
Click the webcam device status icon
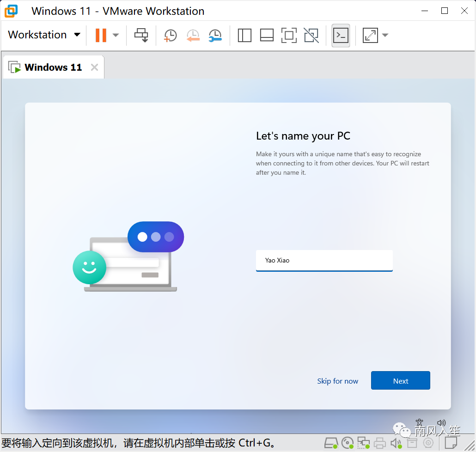coord(428,443)
